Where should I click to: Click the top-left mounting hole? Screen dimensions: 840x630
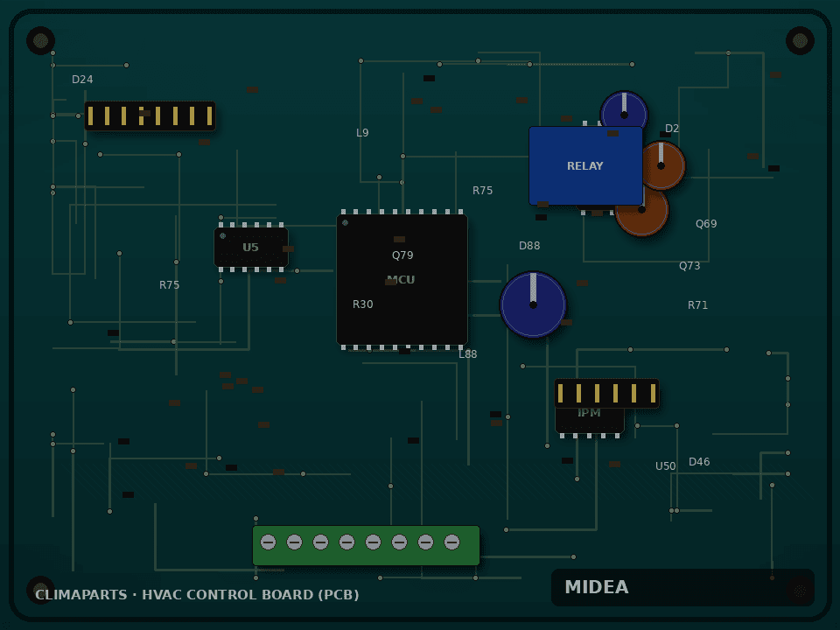(x=41, y=41)
